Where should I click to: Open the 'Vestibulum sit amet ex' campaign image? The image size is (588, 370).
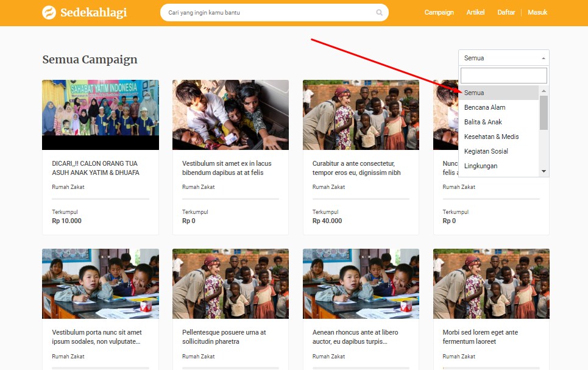pos(230,115)
